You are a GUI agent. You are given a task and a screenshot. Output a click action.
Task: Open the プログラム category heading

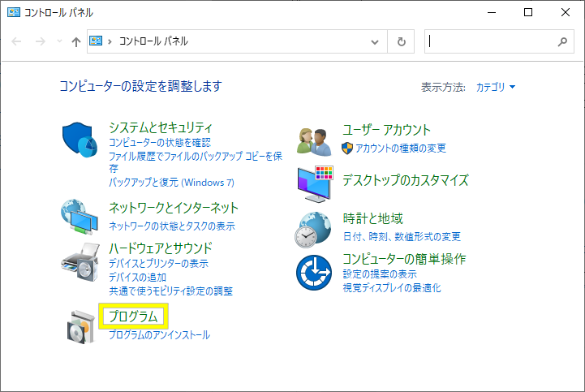click(x=133, y=317)
